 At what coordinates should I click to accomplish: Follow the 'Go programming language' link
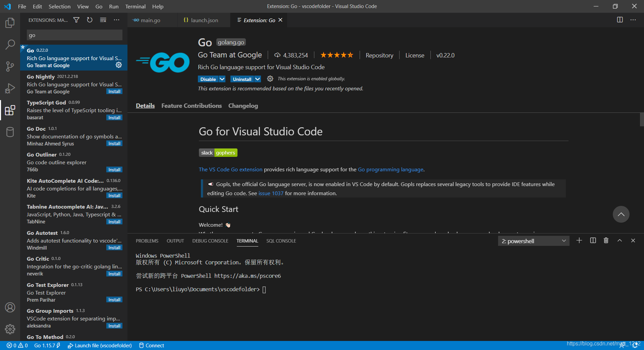(x=390, y=170)
